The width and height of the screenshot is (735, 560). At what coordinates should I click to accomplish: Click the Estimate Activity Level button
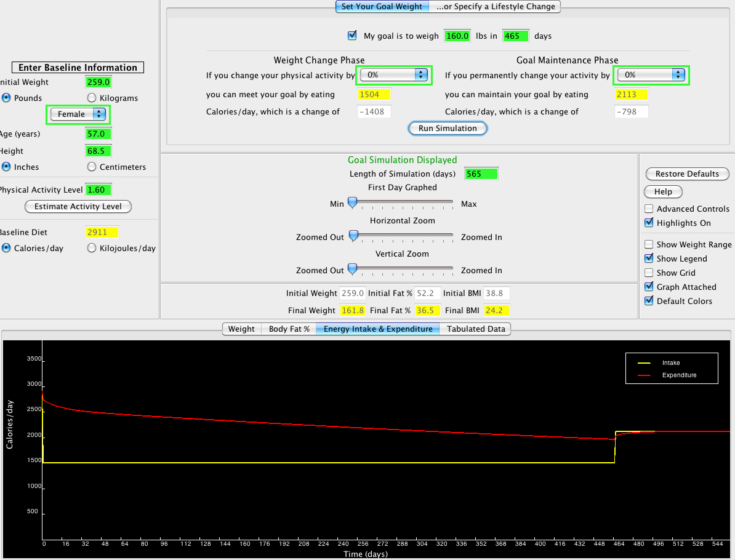point(78,207)
